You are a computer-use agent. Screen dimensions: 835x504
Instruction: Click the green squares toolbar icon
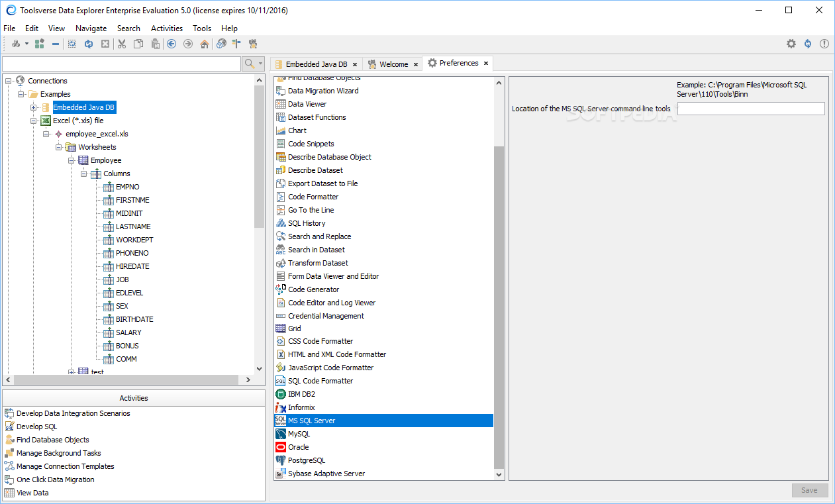[40, 44]
